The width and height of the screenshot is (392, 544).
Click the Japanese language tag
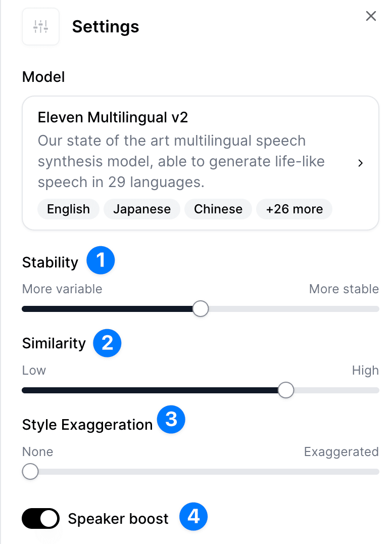pos(142,209)
